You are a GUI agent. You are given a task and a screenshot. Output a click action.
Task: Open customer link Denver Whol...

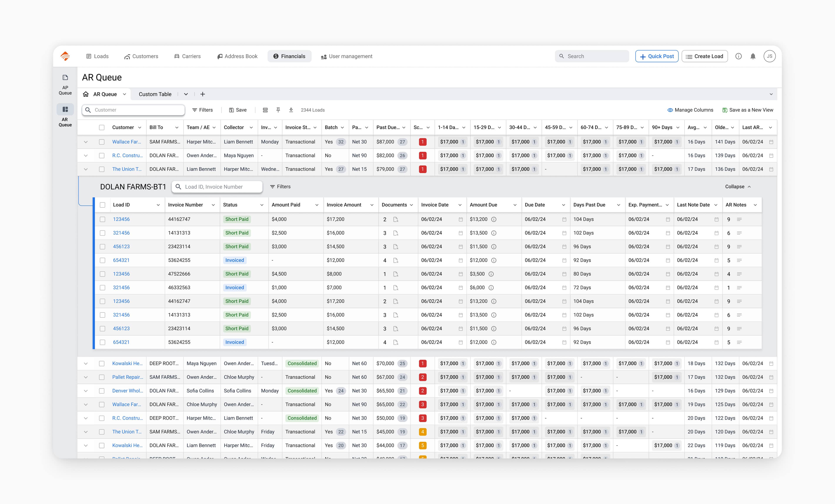[x=128, y=391]
